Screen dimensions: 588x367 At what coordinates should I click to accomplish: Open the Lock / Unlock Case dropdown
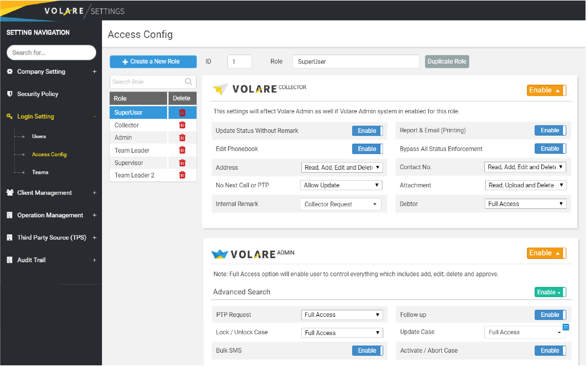point(343,333)
